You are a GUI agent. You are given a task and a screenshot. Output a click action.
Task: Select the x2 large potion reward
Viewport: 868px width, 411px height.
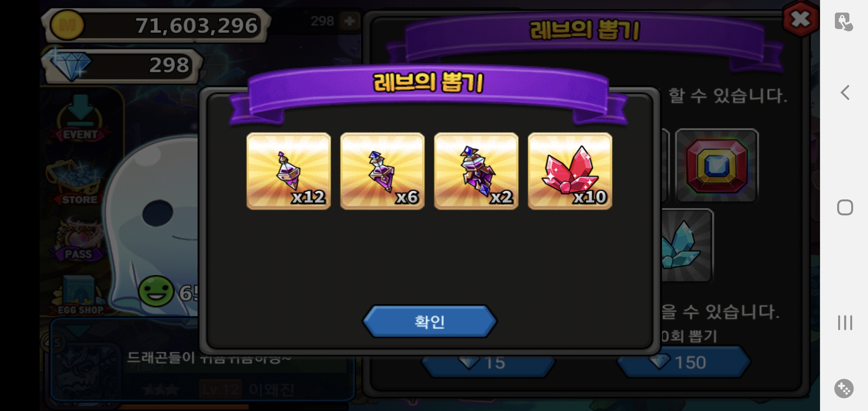[476, 171]
